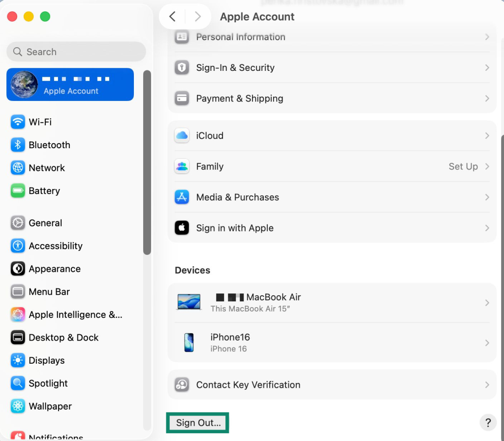Select the Displays settings icon

[x=18, y=360]
